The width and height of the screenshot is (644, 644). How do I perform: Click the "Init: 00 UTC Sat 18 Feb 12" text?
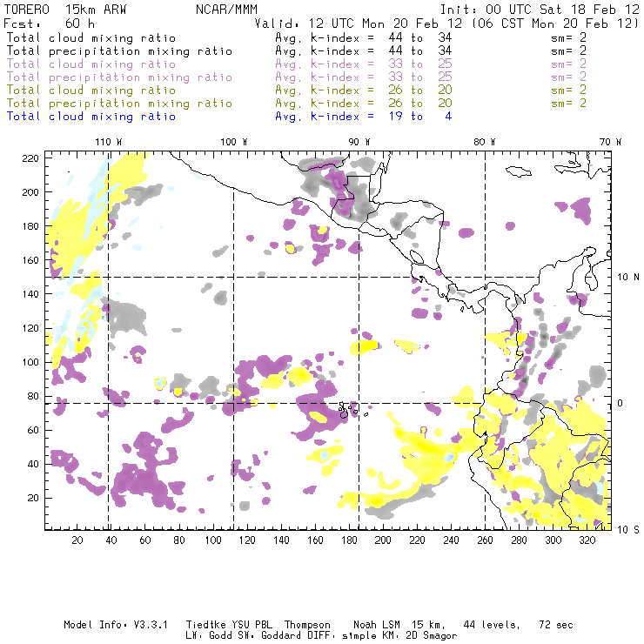click(x=540, y=10)
